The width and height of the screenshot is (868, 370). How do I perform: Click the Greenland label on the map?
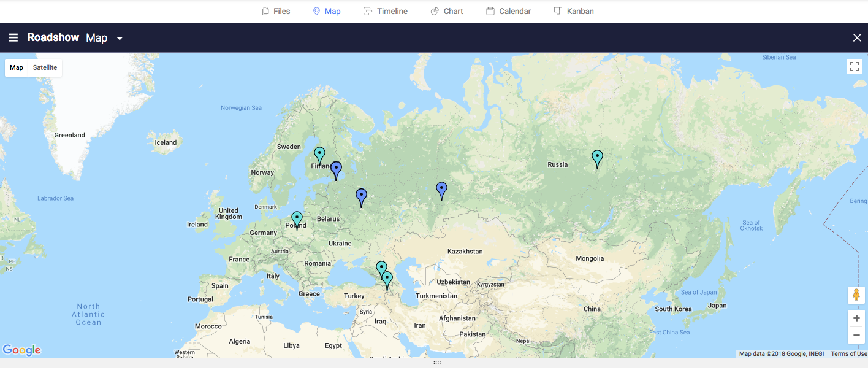coord(69,135)
